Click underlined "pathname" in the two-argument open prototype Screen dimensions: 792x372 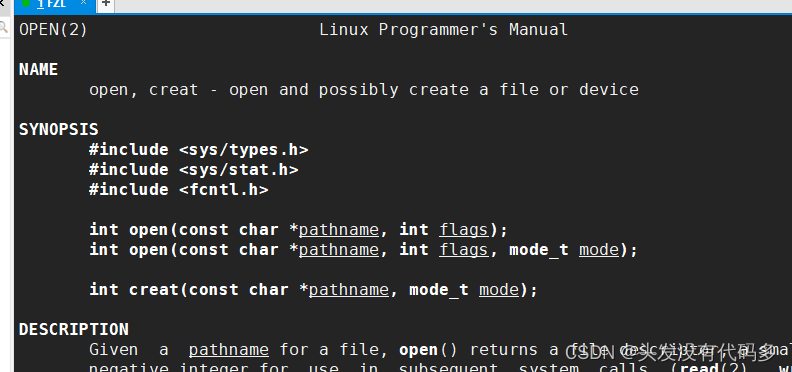point(339,230)
